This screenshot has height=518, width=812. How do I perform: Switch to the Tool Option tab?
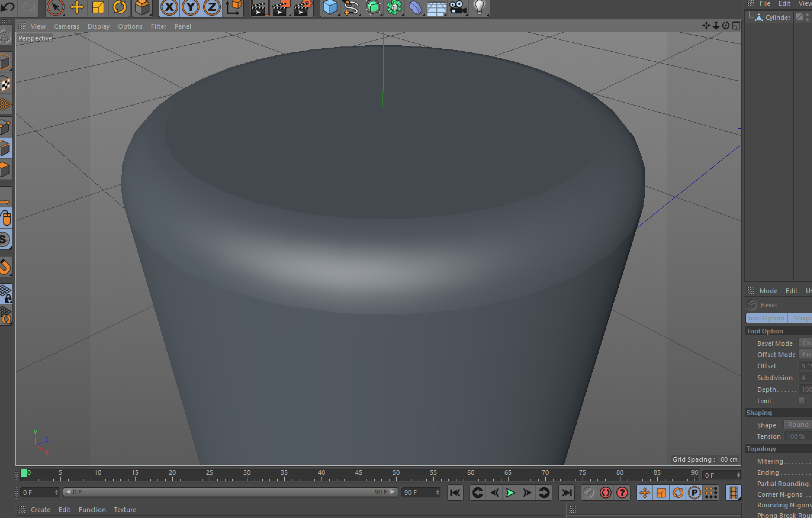click(766, 318)
